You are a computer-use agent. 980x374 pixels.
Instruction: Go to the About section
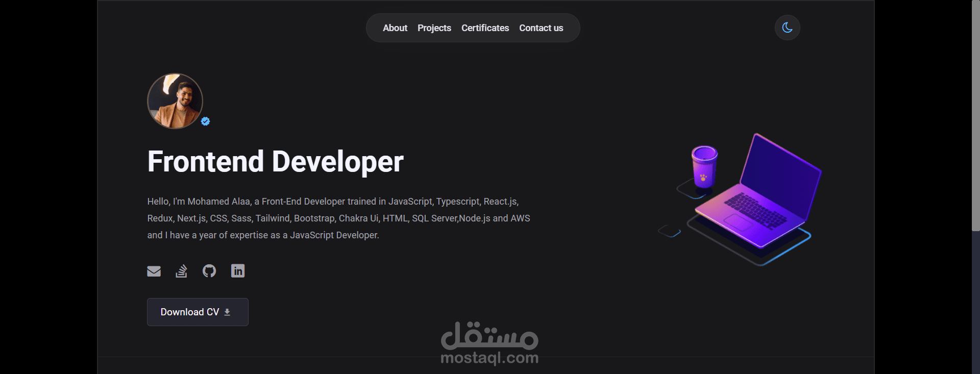click(x=395, y=28)
